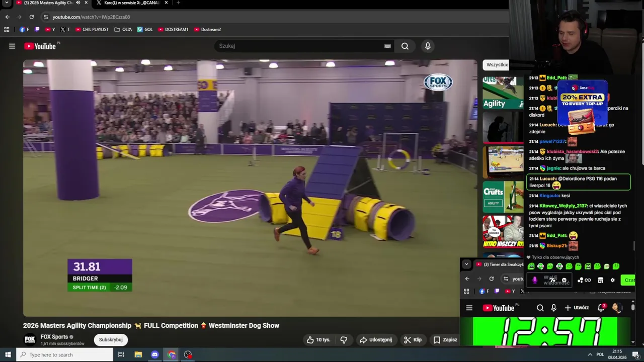Open the account avatar in Timer window
The width and height of the screenshot is (644, 362).
pyautogui.click(x=617, y=308)
